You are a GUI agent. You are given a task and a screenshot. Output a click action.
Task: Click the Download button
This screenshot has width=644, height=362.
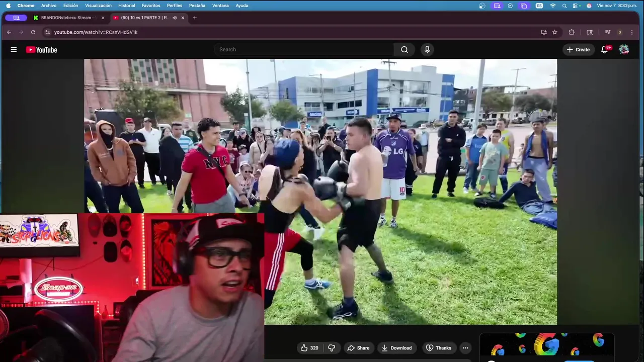(396, 348)
